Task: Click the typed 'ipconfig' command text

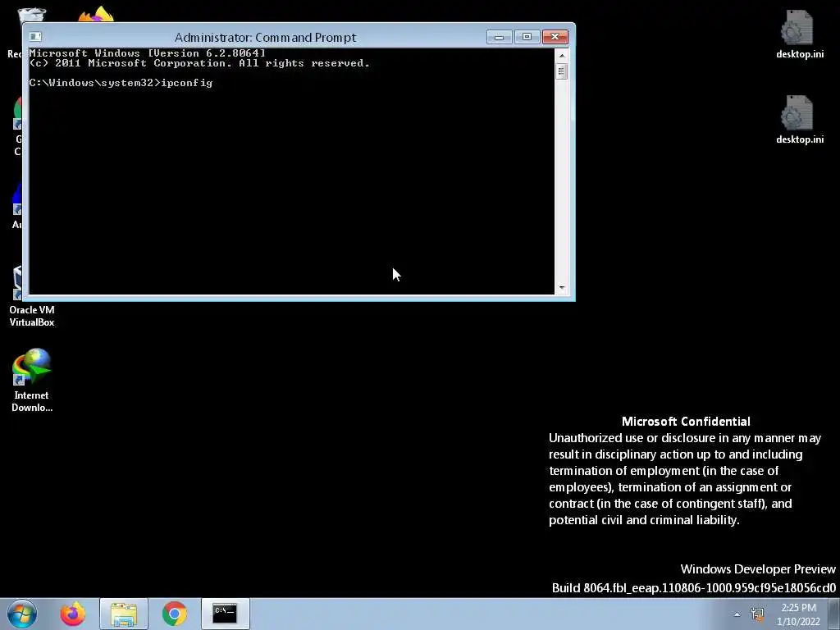Action: coord(186,83)
